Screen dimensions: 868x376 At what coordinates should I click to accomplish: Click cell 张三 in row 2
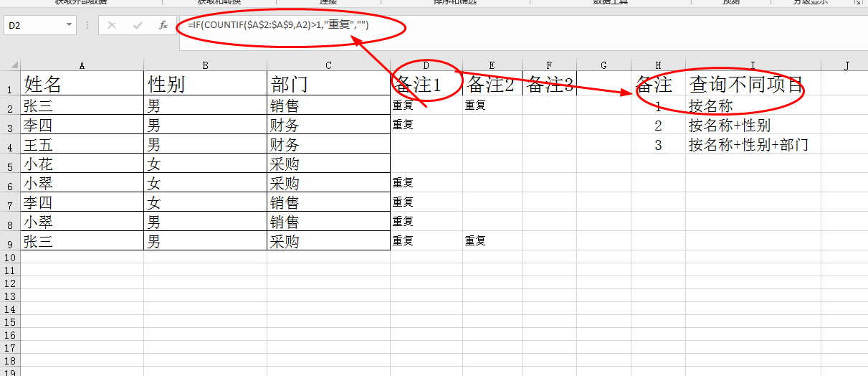click(82, 105)
